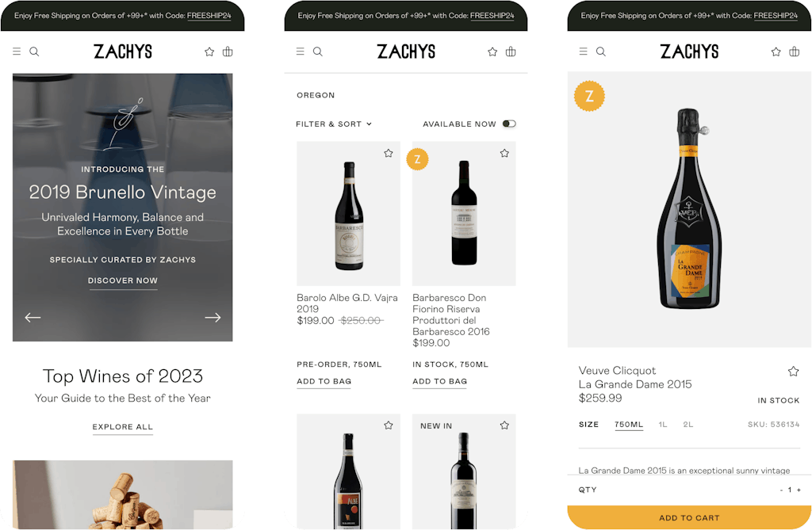This screenshot has width=812, height=530.
Task: Favorite the Barolo Albe G.D. Vajra bottle
Action: pos(389,153)
